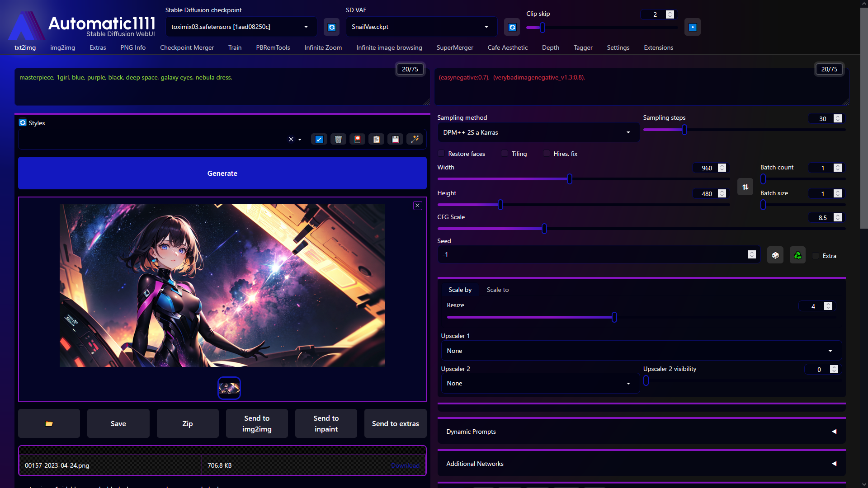Click the magic wand icon in the Styles row
This screenshot has width=868, height=488.
tap(415, 139)
